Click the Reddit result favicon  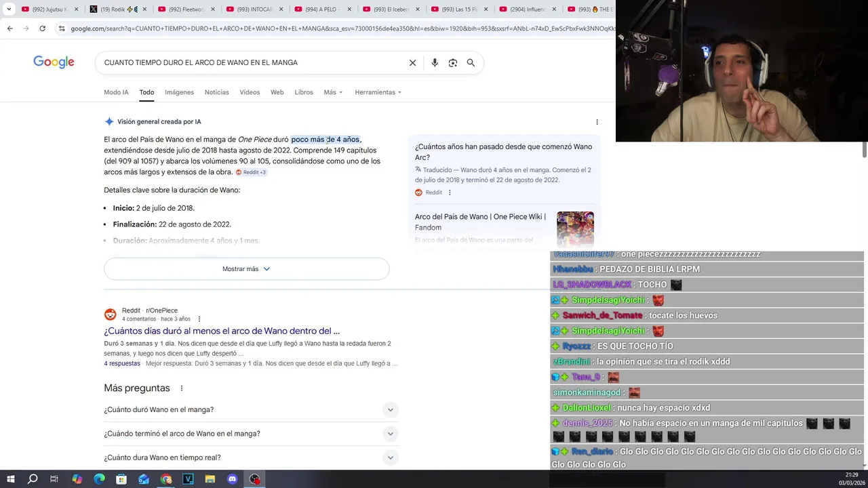pos(110,314)
